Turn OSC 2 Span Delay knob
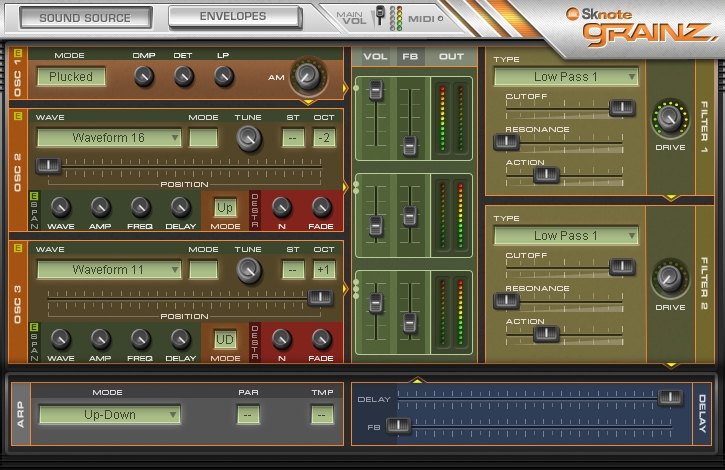The height and width of the screenshot is (470, 725). click(x=180, y=208)
